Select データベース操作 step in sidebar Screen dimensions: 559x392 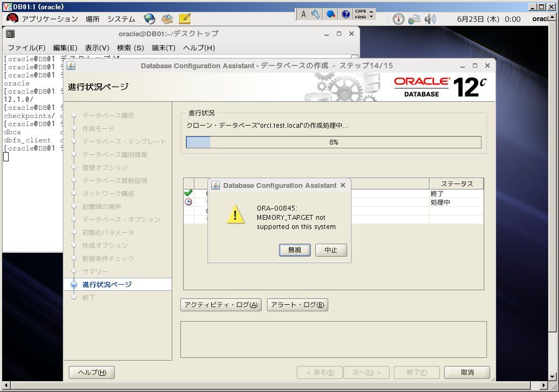point(108,115)
